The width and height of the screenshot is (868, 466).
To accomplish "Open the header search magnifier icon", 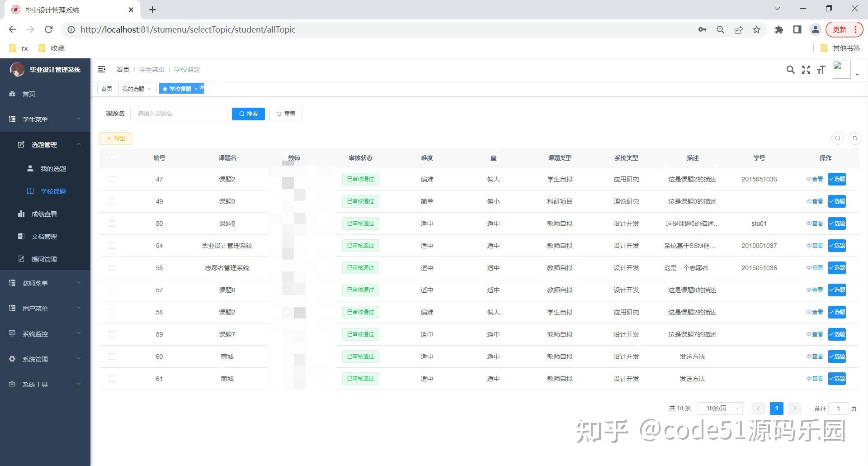I will (x=790, y=70).
